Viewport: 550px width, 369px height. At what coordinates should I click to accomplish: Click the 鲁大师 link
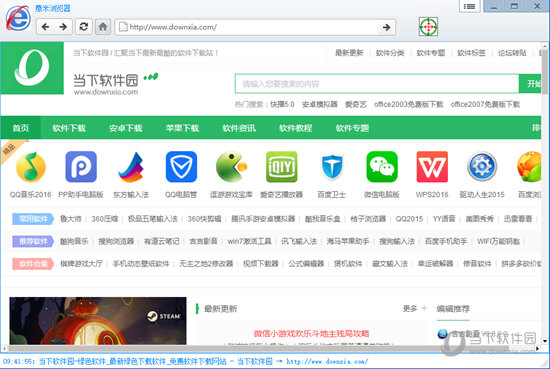(x=71, y=219)
